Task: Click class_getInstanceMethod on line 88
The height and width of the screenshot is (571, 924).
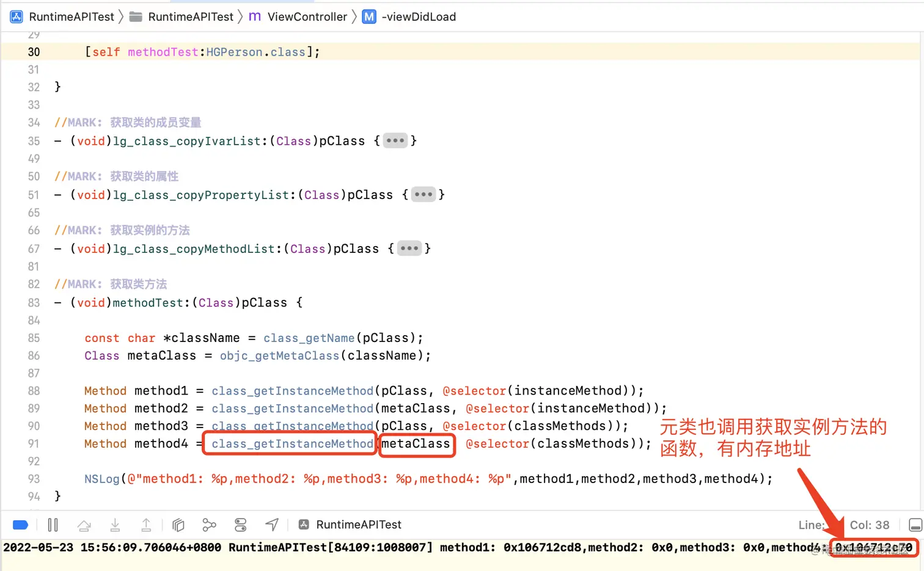Action: [x=293, y=391]
